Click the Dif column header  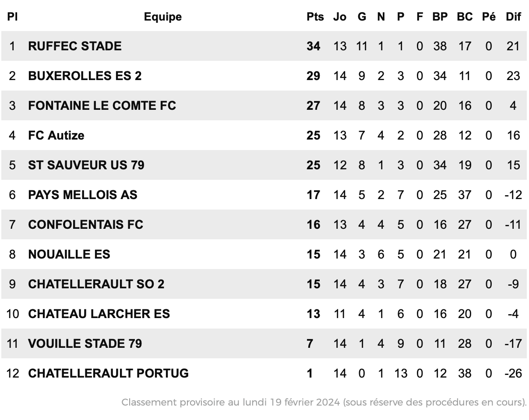(x=513, y=17)
